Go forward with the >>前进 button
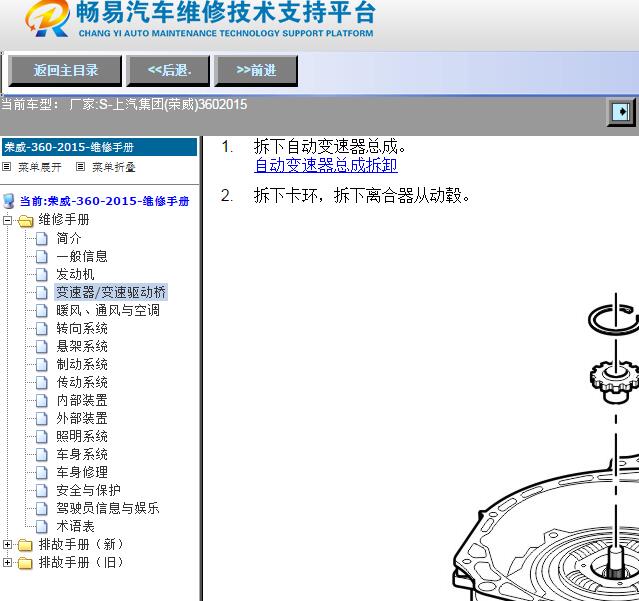Image resolution: width=639 pixels, height=601 pixels. (256, 71)
